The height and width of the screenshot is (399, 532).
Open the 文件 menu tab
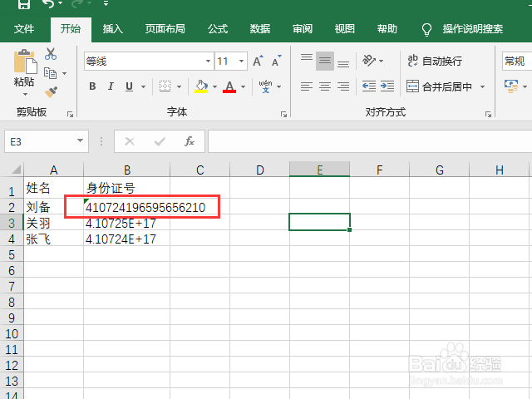coord(24,29)
